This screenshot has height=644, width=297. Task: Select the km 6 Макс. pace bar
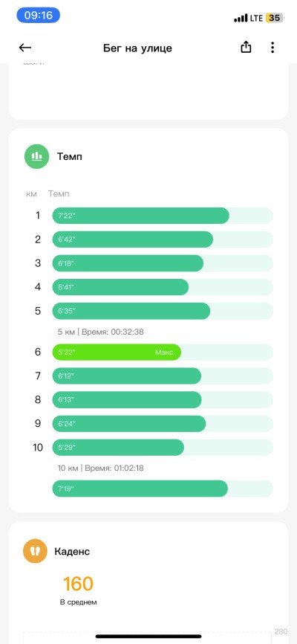[x=117, y=352]
